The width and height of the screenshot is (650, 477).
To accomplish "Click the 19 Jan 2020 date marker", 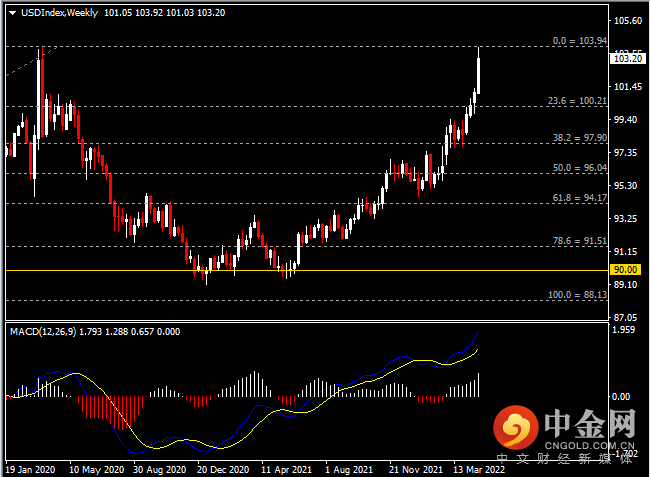I will coord(30,470).
